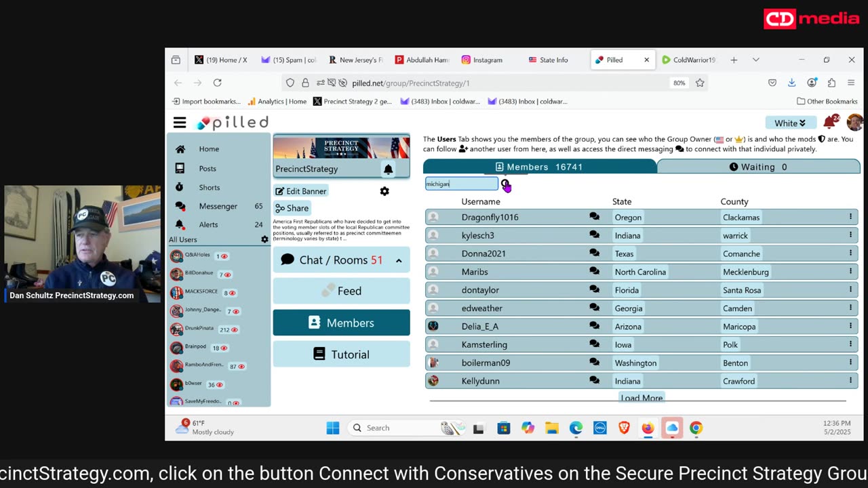Open Posts in the Pilled sidebar
Screen dimensions: 868x488
click(208, 168)
